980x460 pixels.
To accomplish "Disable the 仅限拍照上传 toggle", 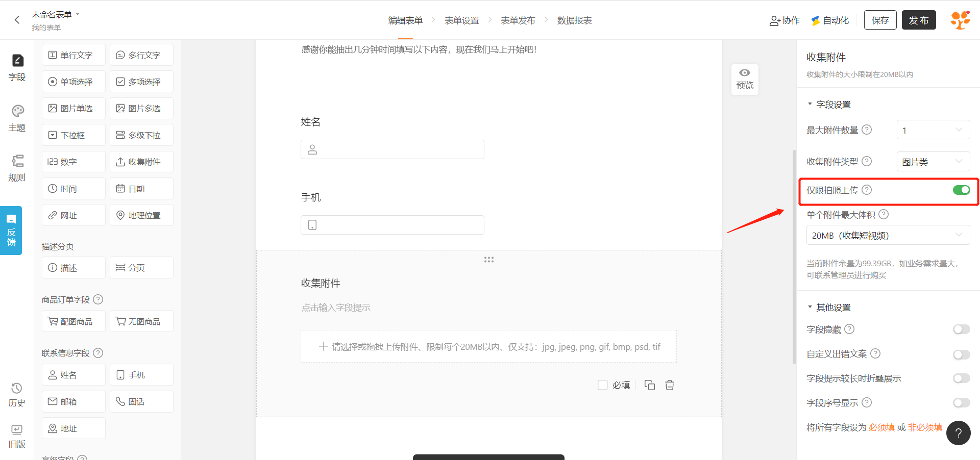I will pos(961,190).
